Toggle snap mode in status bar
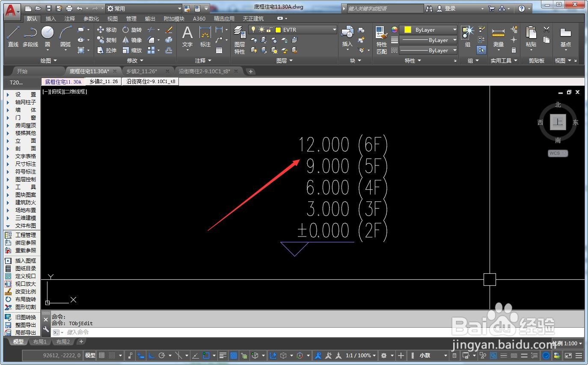 (x=112, y=356)
